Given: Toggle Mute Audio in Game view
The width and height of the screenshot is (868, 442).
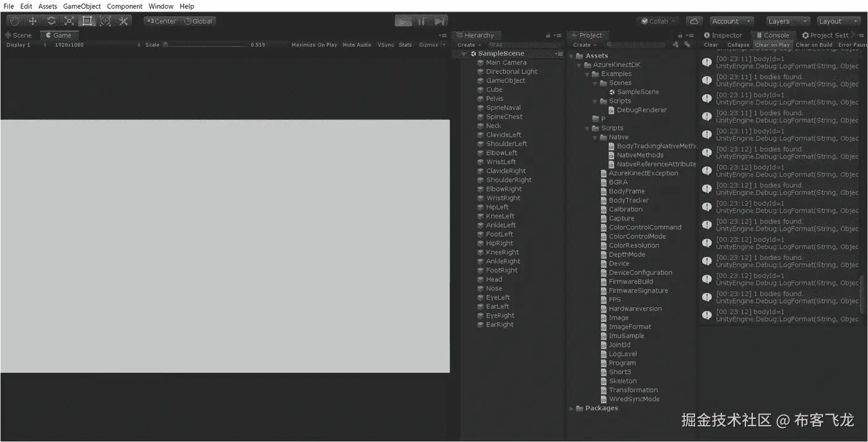Looking at the screenshot, I should coord(357,45).
